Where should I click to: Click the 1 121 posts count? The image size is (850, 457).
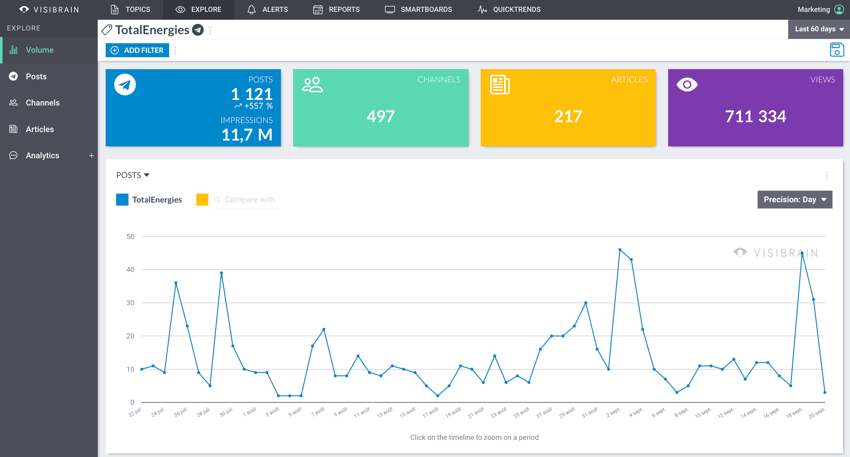pyautogui.click(x=252, y=94)
